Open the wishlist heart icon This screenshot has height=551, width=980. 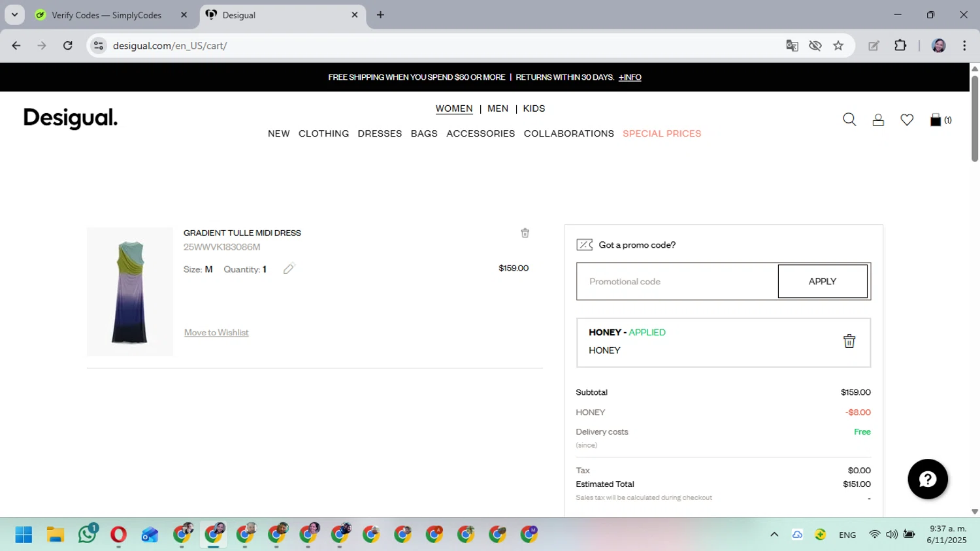(x=907, y=120)
